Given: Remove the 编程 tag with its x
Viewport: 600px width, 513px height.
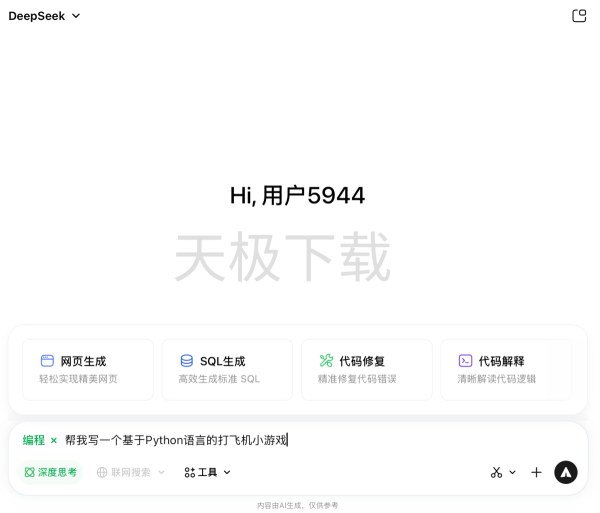Looking at the screenshot, I should coord(54,440).
